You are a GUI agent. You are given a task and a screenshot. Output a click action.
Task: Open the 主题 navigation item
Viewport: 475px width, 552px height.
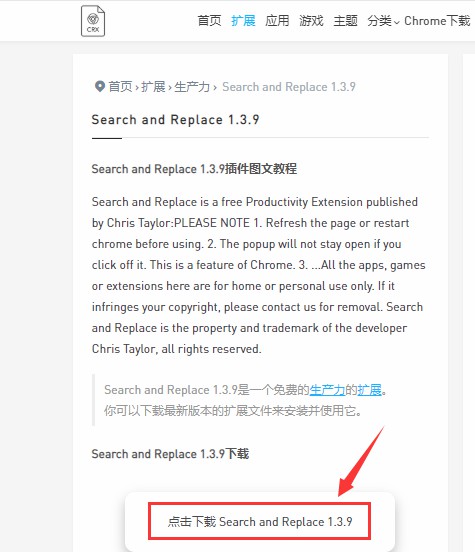click(x=345, y=21)
